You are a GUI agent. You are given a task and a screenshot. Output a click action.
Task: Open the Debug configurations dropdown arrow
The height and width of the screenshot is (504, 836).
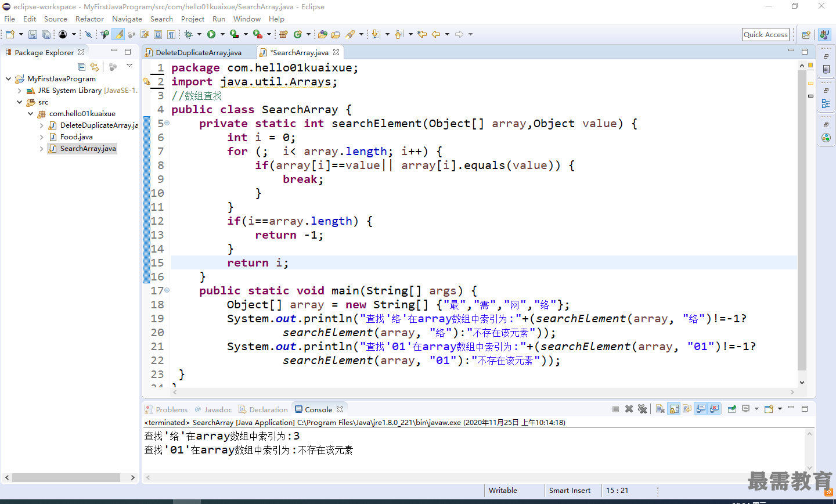[199, 34]
